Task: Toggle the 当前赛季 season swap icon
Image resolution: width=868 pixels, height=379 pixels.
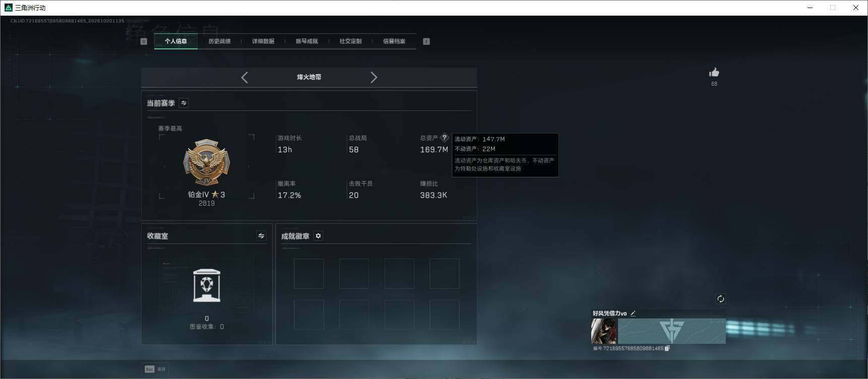Action: coord(184,103)
